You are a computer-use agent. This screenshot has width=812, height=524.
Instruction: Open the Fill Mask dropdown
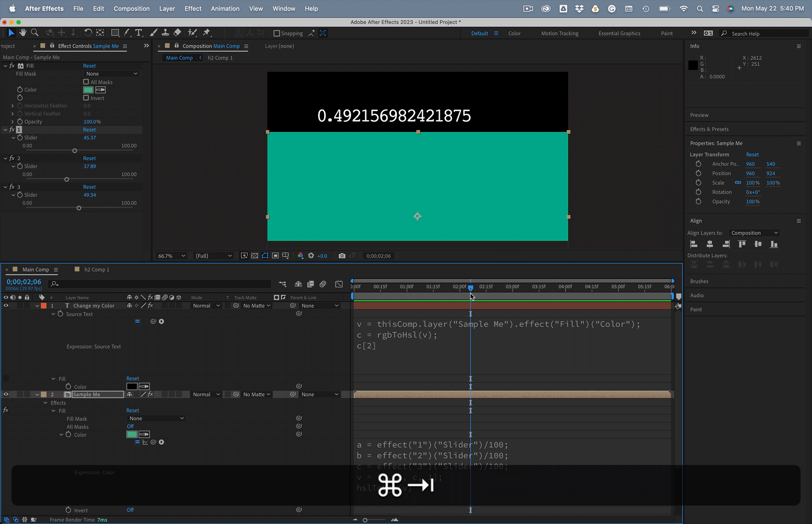112,74
